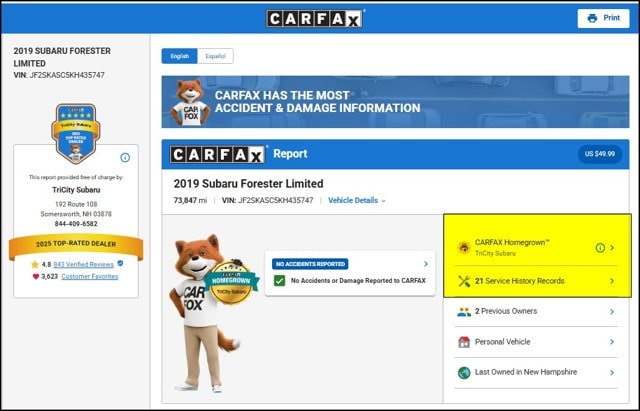Click the address 192 Route 108
The width and height of the screenshot is (640, 411).
point(76,204)
